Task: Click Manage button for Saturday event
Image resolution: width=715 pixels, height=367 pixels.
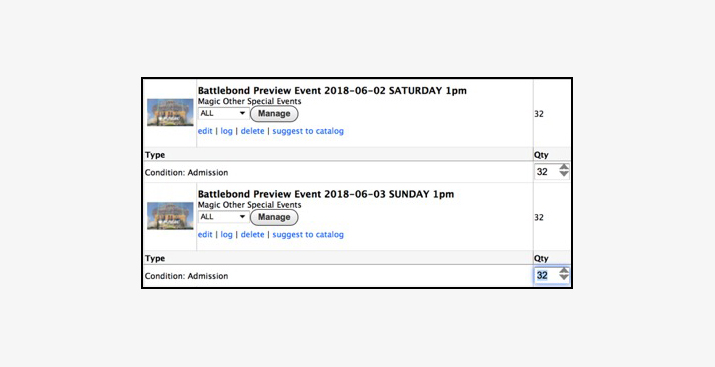Action: coord(274,114)
